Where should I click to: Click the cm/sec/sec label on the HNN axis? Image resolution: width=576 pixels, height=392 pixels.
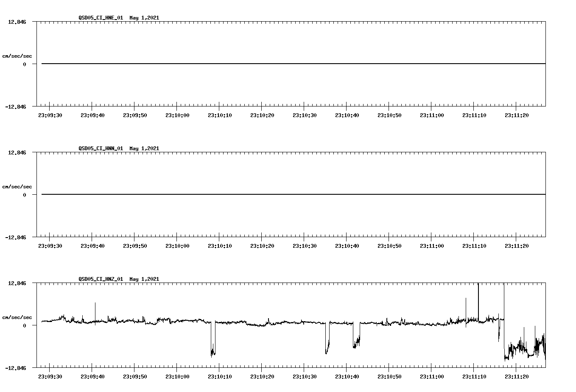point(17,186)
